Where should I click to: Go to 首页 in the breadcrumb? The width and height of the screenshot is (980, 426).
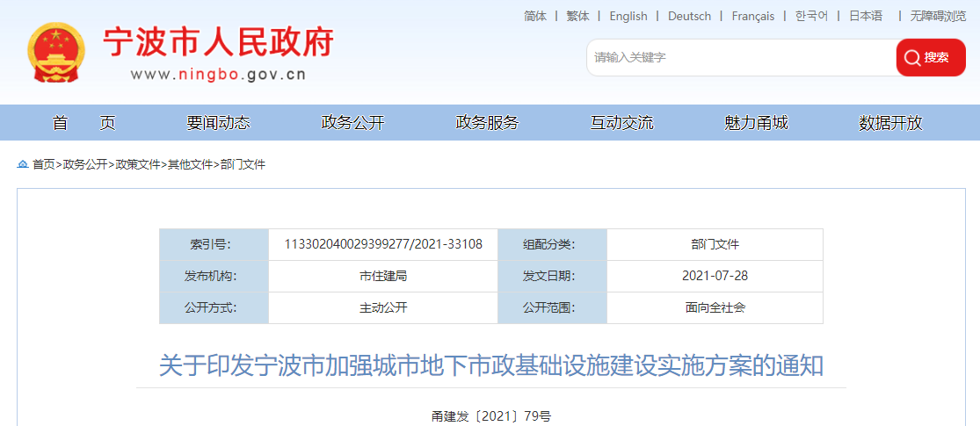tap(44, 165)
